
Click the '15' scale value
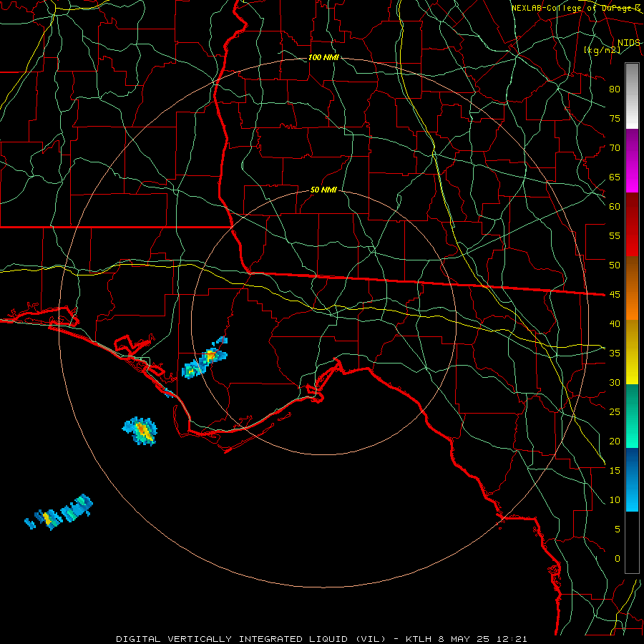click(615, 470)
